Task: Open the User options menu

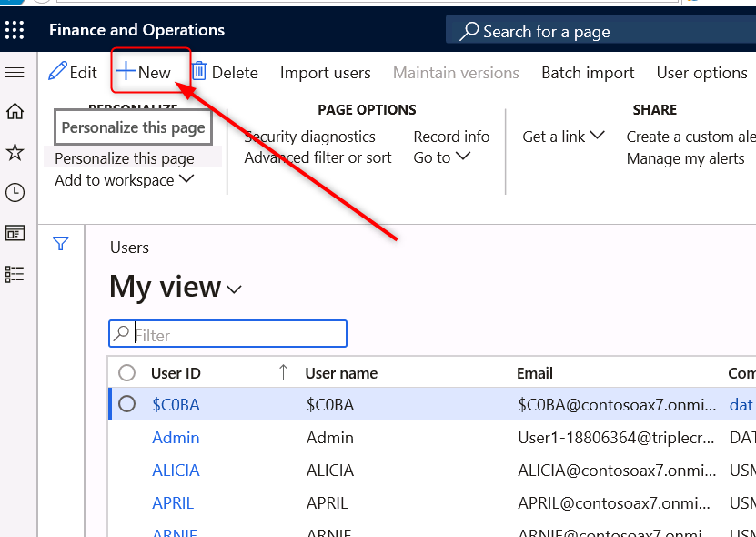Action: tap(701, 73)
